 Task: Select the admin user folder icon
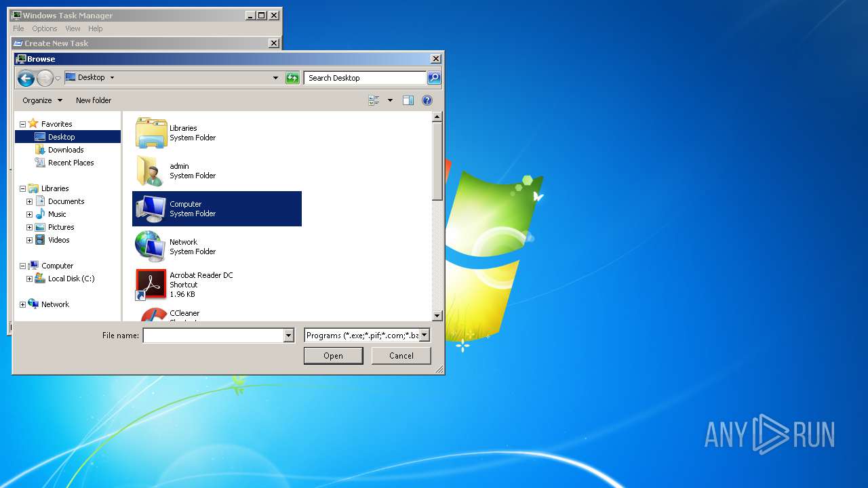[151, 170]
